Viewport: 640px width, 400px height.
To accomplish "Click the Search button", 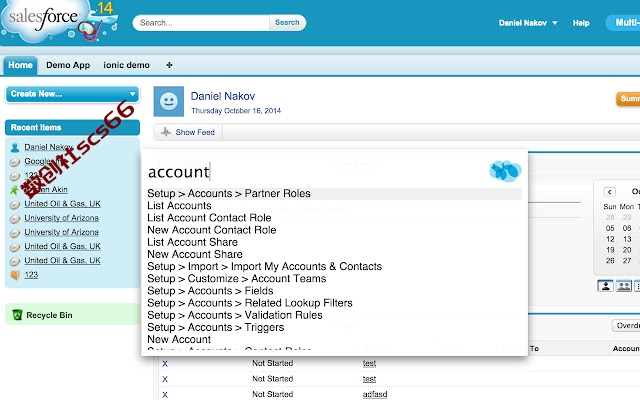I will (x=287, y=22).
